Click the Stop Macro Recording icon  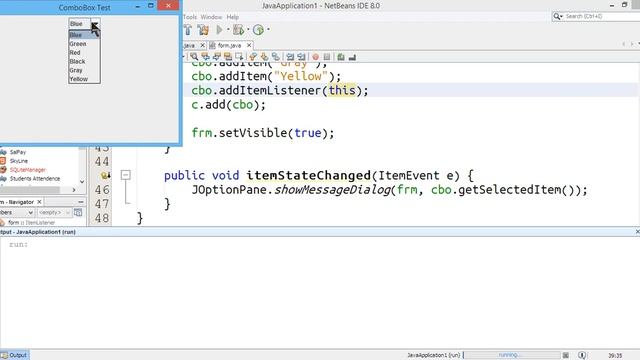click(327, 57)
